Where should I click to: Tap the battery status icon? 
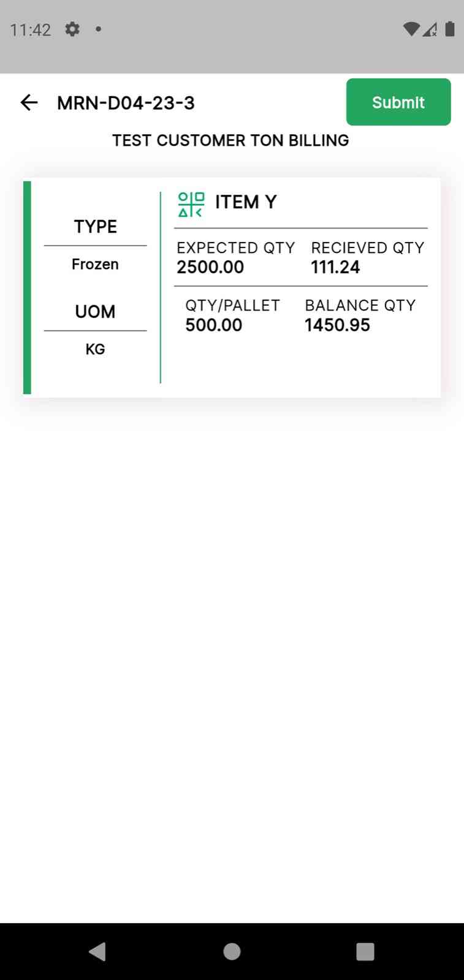[x=449, y=29]
